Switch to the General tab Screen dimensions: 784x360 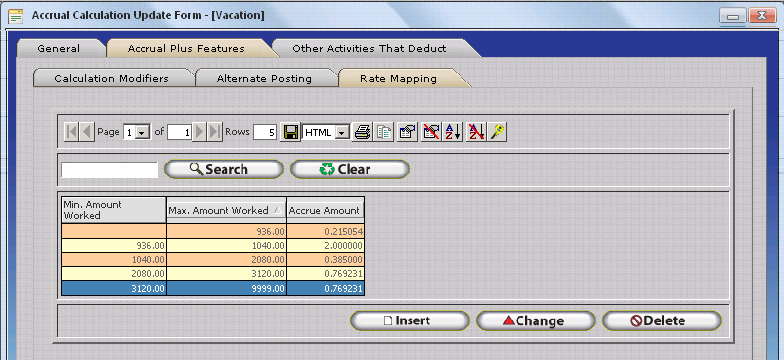pyautogui.click(x=58, y=48)
